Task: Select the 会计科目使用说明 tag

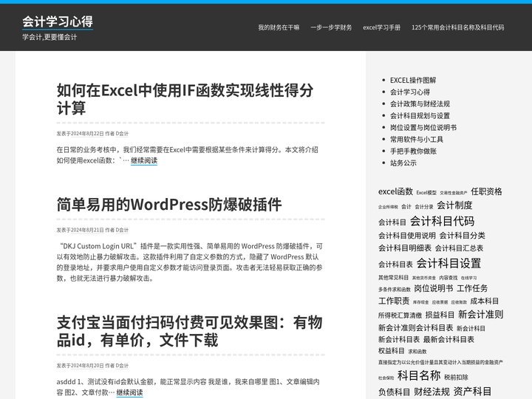Action: coord(407,236)
